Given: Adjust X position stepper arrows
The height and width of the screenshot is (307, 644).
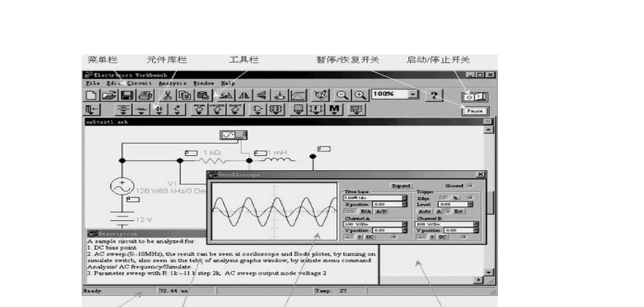Looking at the screenshot, I should pos(405,204).
